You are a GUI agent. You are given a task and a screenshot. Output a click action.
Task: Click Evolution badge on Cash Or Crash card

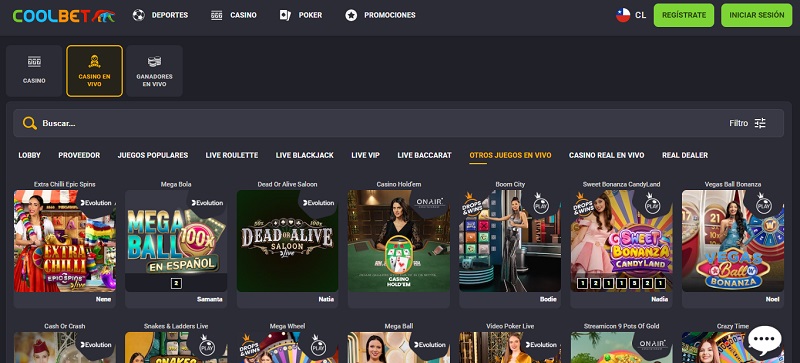[96, 345]
